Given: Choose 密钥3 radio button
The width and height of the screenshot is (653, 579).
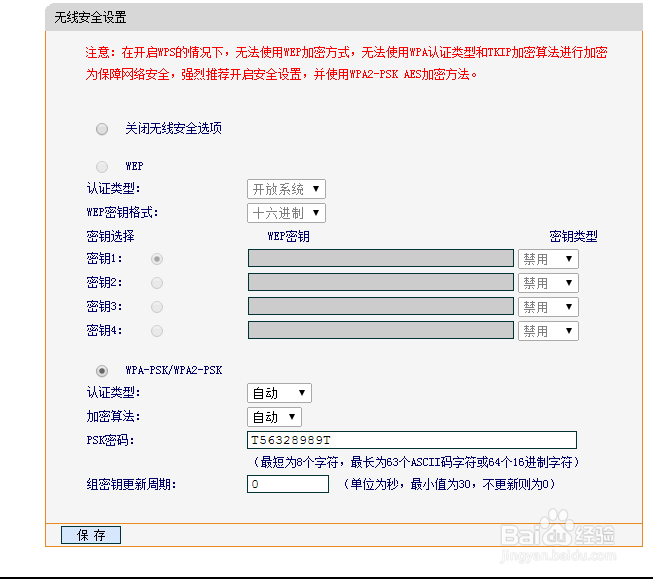Looking at the screenshot, I should click(157, 307).
